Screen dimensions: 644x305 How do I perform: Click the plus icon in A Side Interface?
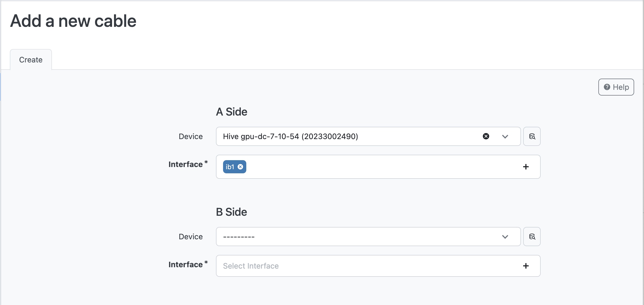tap(526, 167)
